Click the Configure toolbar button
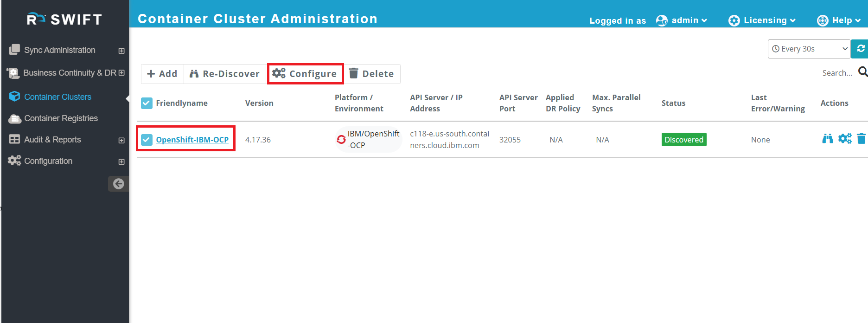Viewport: 868px width, 323px height. (x=305, y=74)
